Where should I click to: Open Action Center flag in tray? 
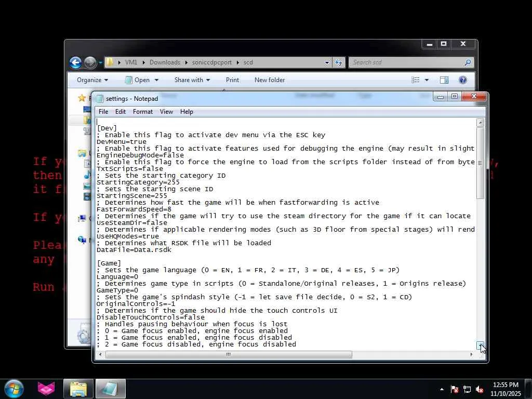pyautogui.click(x=455, y=389)
